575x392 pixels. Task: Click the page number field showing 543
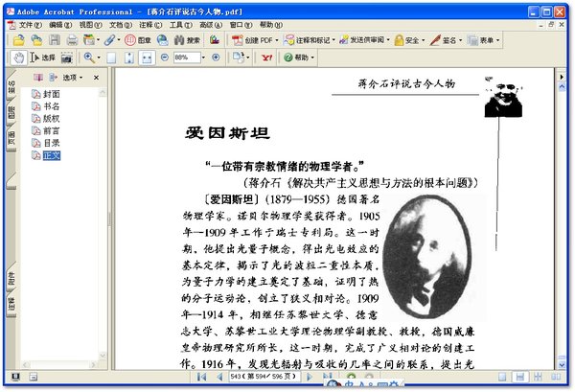(264, 377)
